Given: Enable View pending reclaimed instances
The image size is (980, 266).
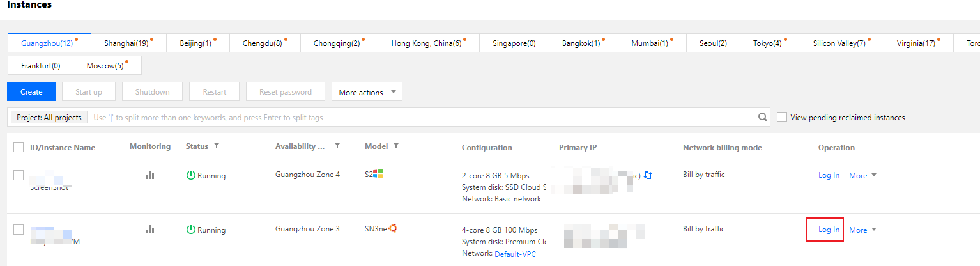Looking at the screenshot, I should coord(782,117).
